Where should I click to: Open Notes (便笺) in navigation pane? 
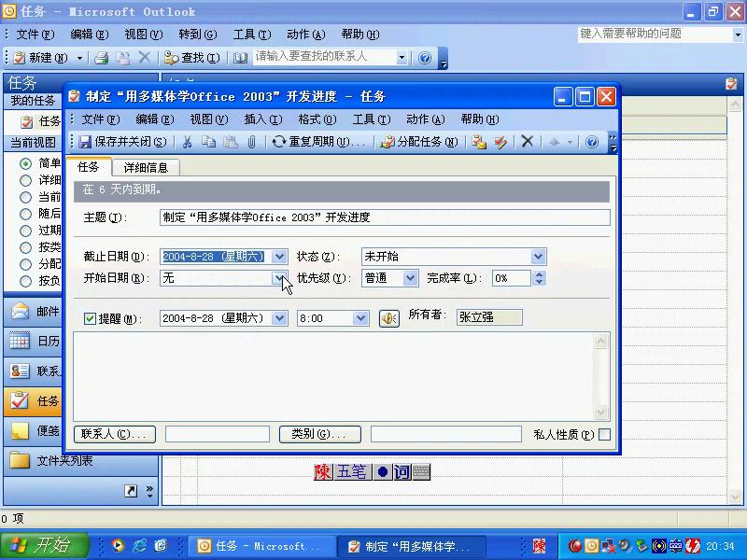[33, 431]
